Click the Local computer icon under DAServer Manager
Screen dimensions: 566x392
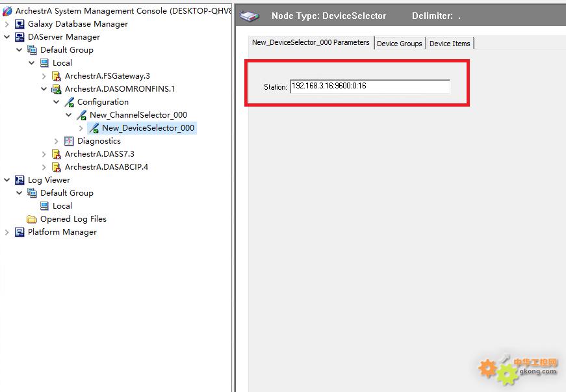coord(44,63)
